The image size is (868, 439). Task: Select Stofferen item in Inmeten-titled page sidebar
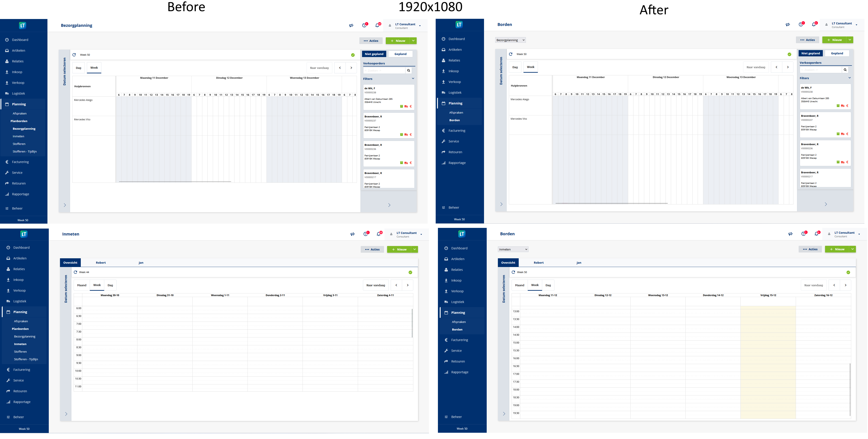tap(20, 352)
